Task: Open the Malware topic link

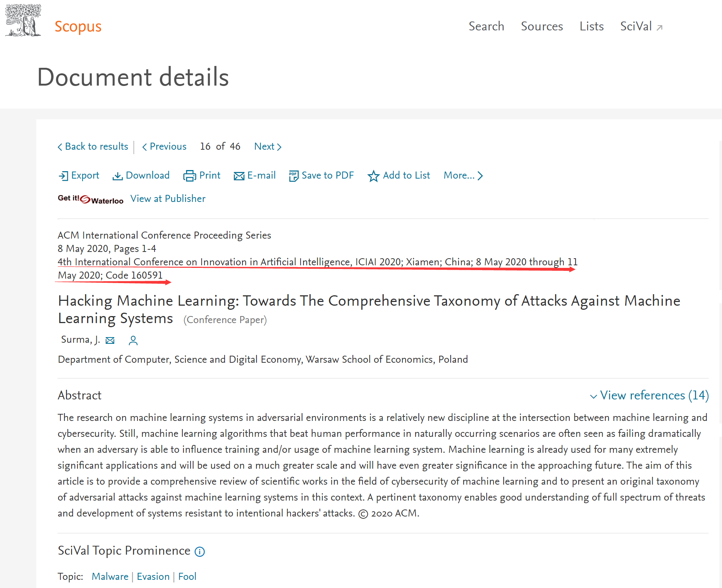Action: tap(110, 577)
